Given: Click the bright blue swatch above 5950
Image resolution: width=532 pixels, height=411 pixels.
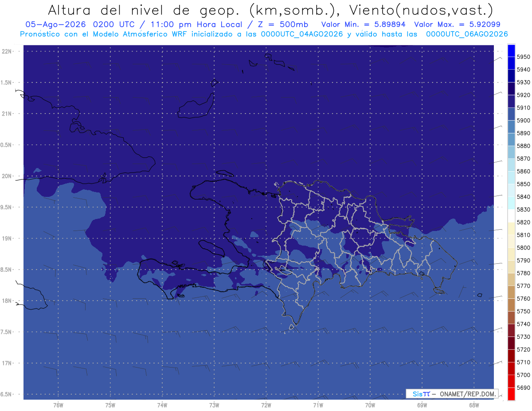Looking at the screenshot, I should click(x=511, y=51).
